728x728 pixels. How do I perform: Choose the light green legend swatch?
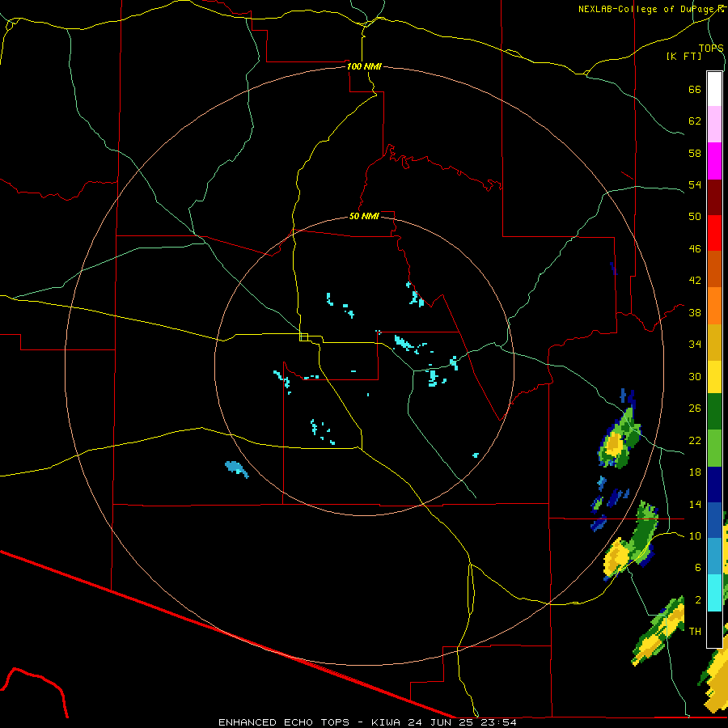click(x=714, y=448)
